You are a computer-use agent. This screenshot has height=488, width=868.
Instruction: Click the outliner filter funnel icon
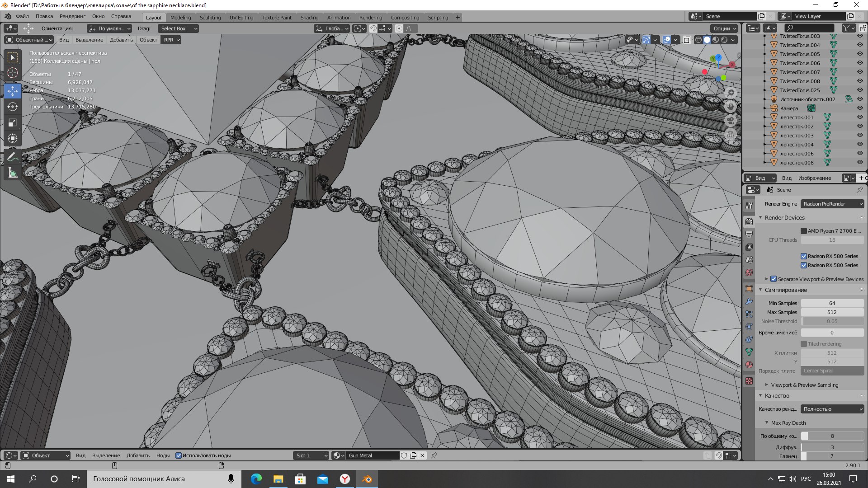(846, 28)
